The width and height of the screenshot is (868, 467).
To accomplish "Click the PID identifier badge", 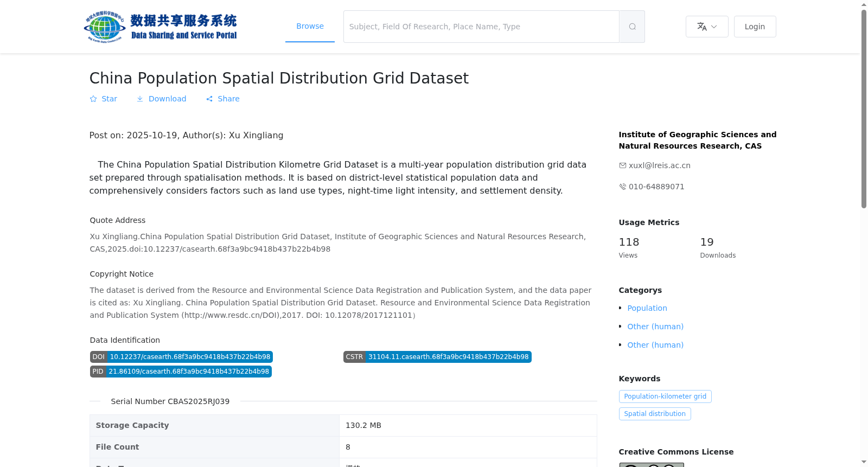I will tap(181, 372).
